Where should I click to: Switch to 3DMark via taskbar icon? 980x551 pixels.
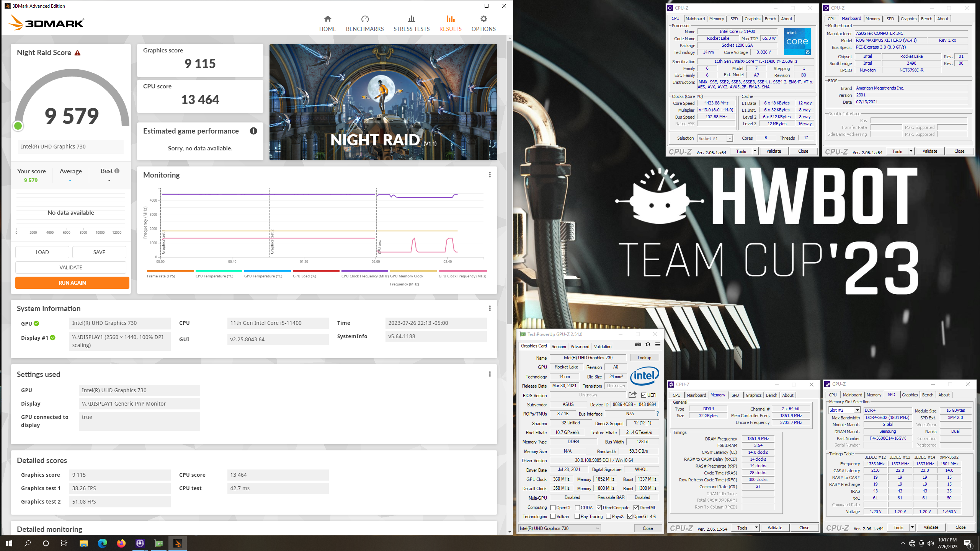coord(177,543)
